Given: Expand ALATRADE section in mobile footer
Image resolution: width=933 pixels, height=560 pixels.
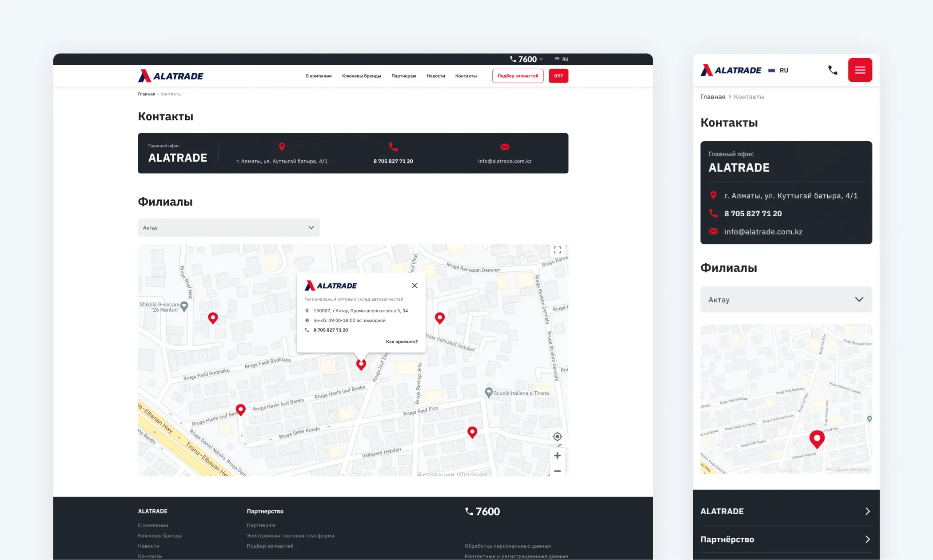Looking at the screenshot, I should [x=785, y=511].
